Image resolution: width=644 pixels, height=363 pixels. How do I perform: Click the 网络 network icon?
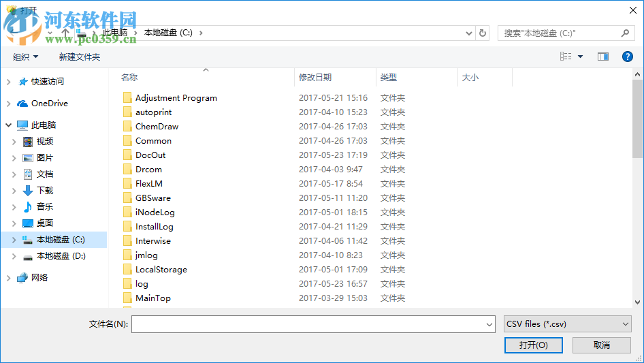22,278
